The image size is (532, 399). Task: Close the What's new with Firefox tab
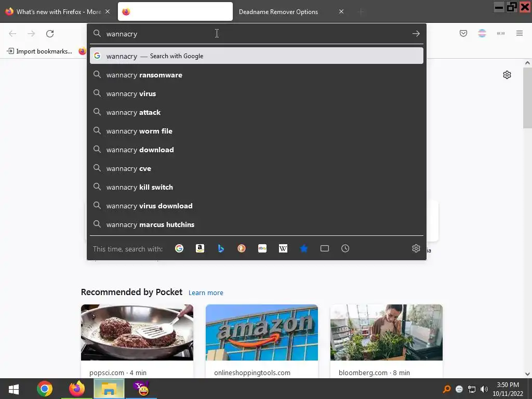click(108, 11)
